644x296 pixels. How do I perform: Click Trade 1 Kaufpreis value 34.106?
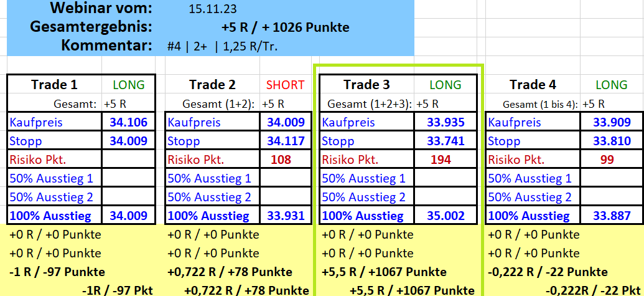128,123
